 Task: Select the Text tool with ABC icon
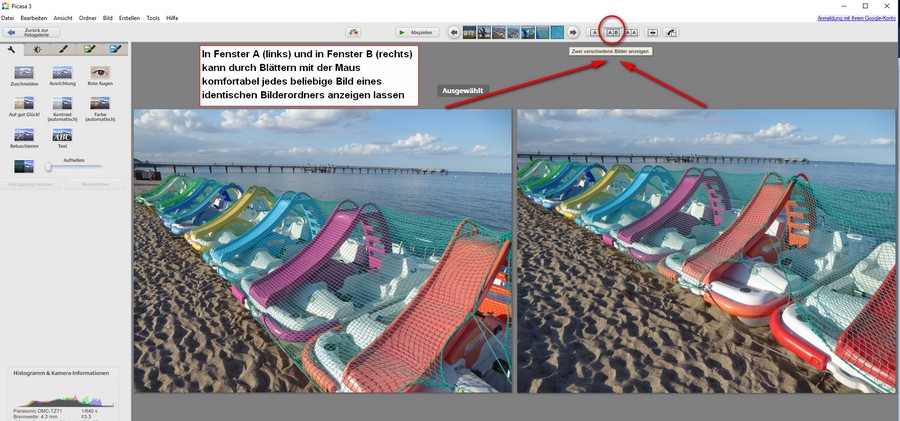62,137
